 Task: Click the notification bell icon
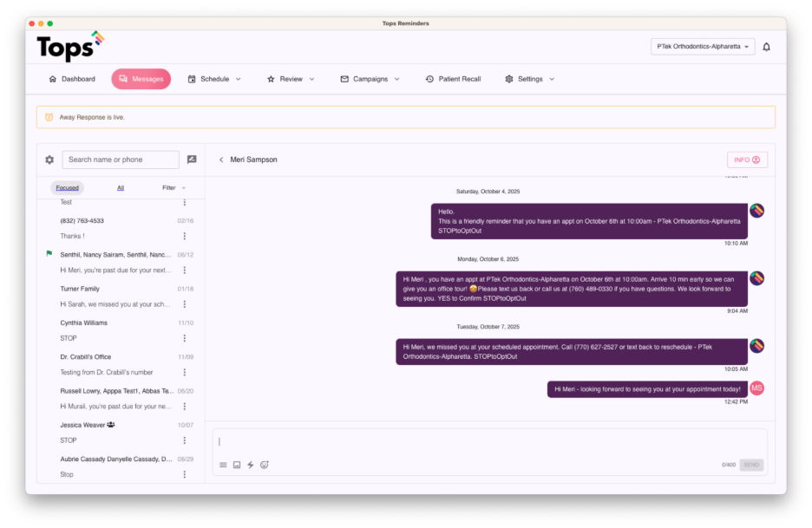[x=766, y=47]
